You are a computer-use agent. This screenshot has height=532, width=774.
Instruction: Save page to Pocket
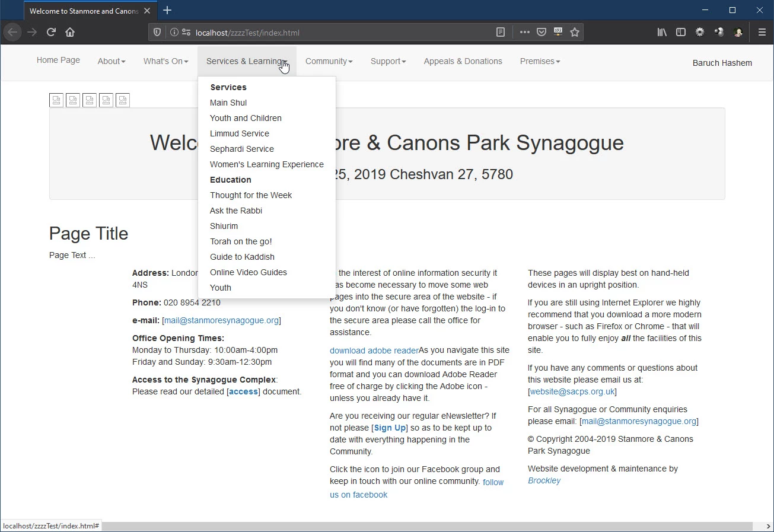[x=542, y=33]
